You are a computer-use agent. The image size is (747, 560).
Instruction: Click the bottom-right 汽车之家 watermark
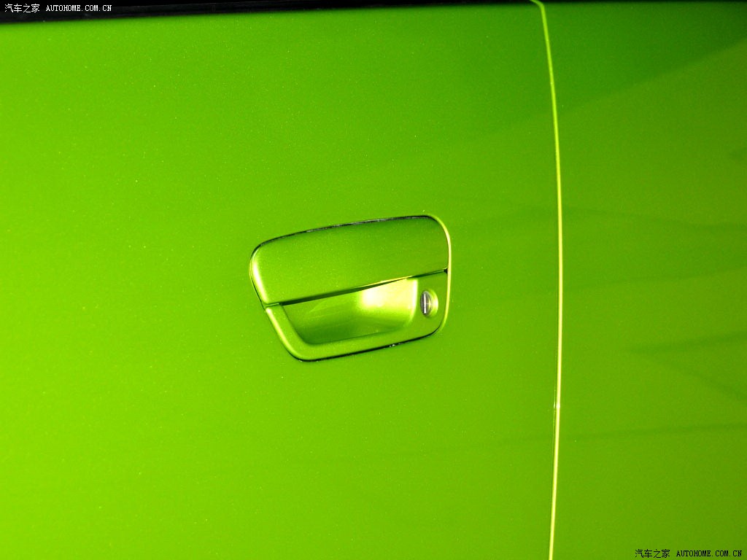[653, 553]
